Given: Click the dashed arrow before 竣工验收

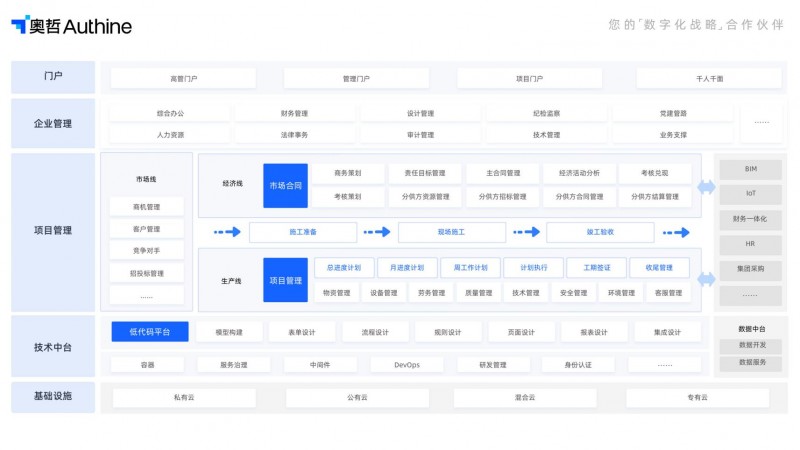Looking at the screenshot, I should tap(526, 233).
